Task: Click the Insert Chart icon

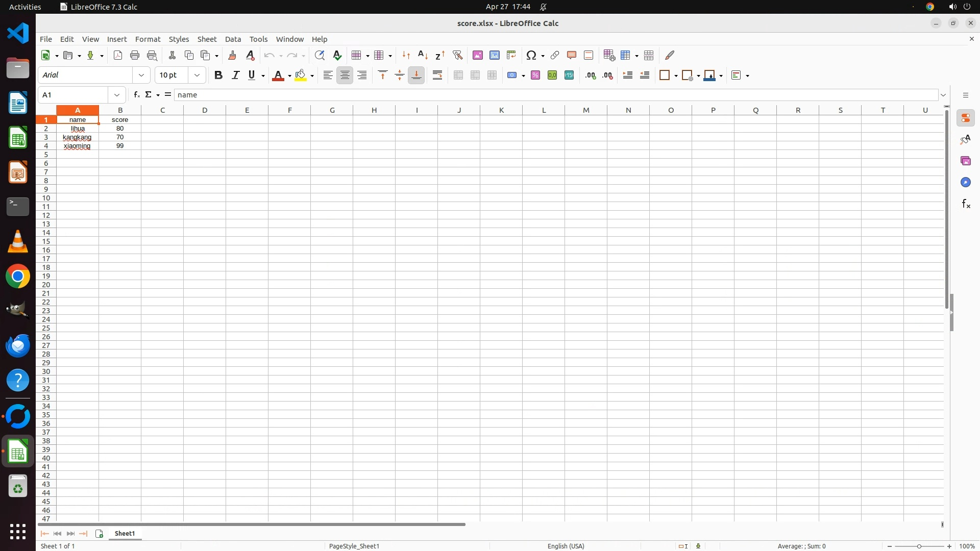Action: point(494,55)
